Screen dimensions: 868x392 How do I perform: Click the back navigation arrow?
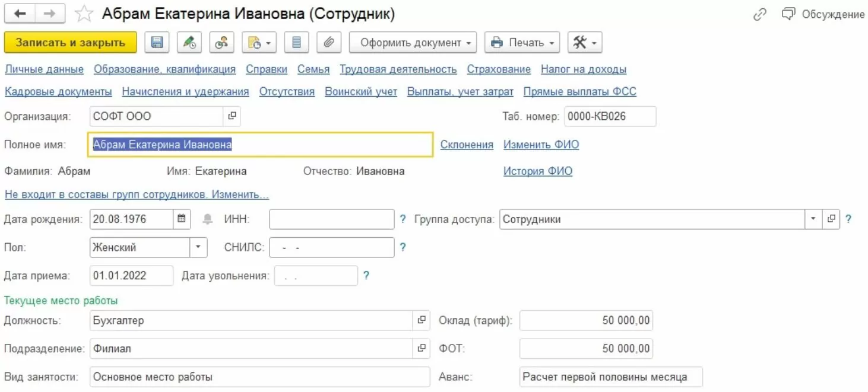(20, 14)
